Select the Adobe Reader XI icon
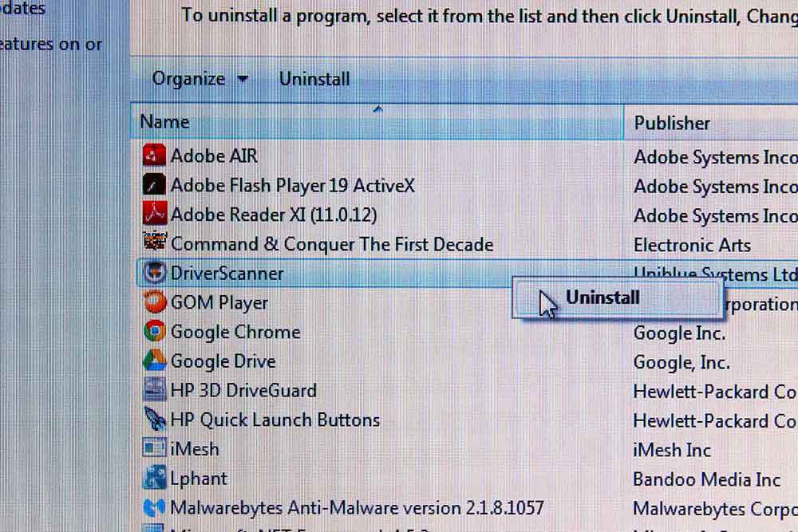This screenshot has width=798, height=532. tap(154, 214)
